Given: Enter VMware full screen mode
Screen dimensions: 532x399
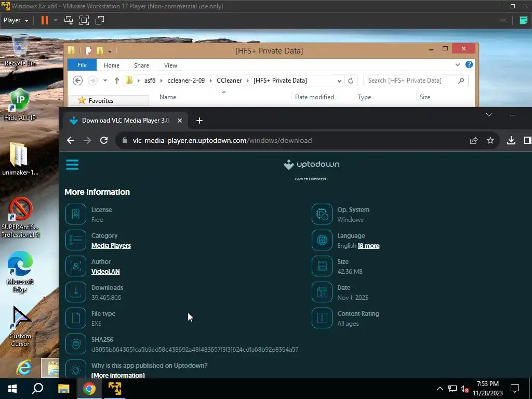Looking at the screenshot, I should pyautogui.click(x=84, y=20).
